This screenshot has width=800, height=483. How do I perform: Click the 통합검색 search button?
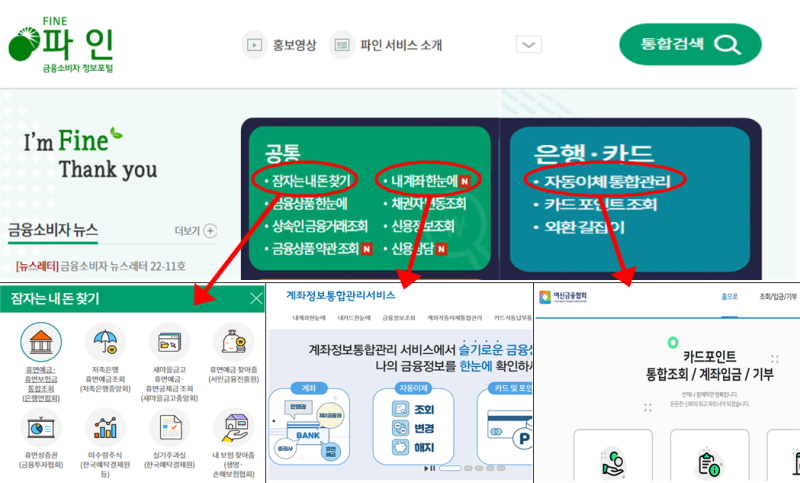690,44
